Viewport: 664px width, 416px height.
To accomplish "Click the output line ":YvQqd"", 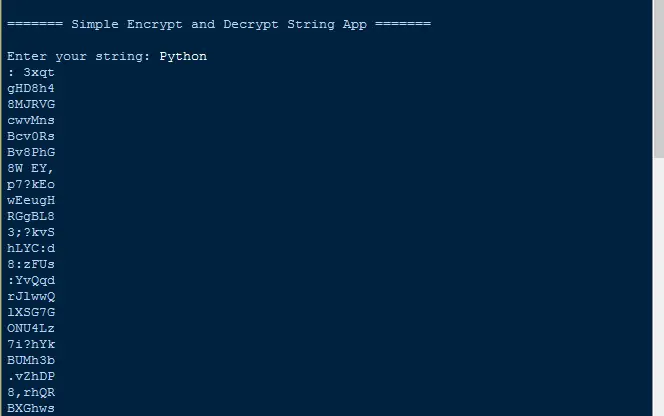I will [31, 280].
